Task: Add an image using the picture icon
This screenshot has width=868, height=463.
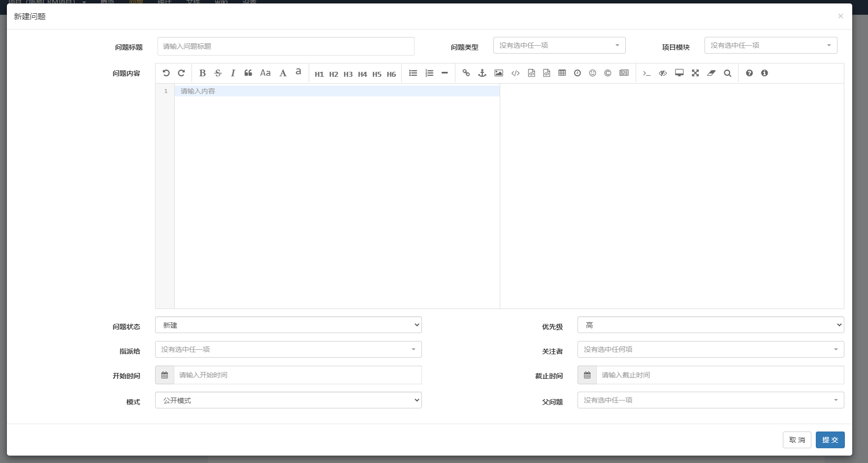Action: [499, 73]
